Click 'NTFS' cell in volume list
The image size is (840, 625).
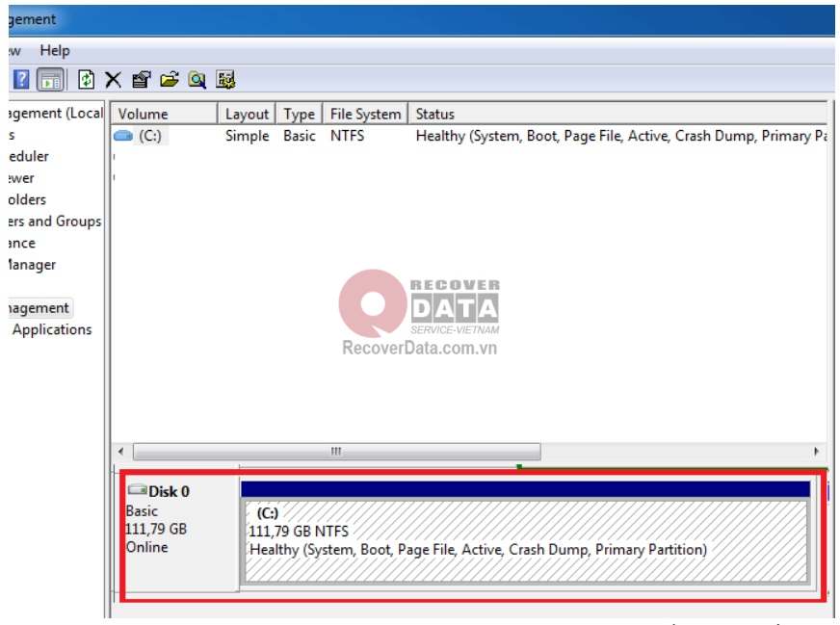pos(347,136)
